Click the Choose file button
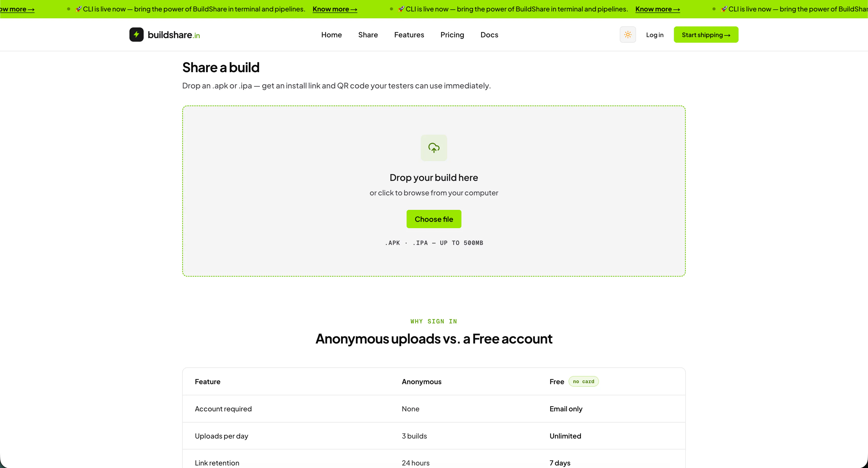This screenshot has height=468, width=868. pos(434,219)
